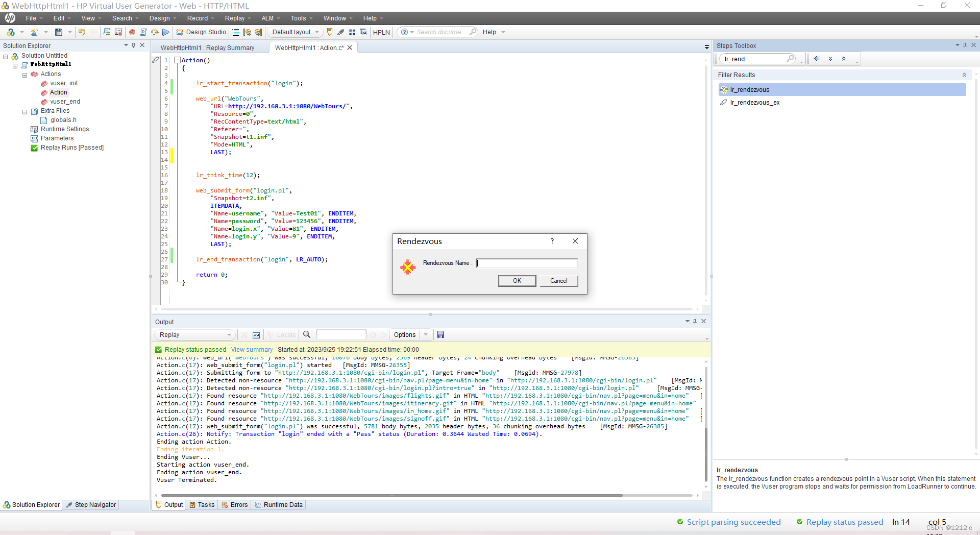Switch to the Step Navigator tab
Screen dimensions: 980x535
click(x=92, y=505)
